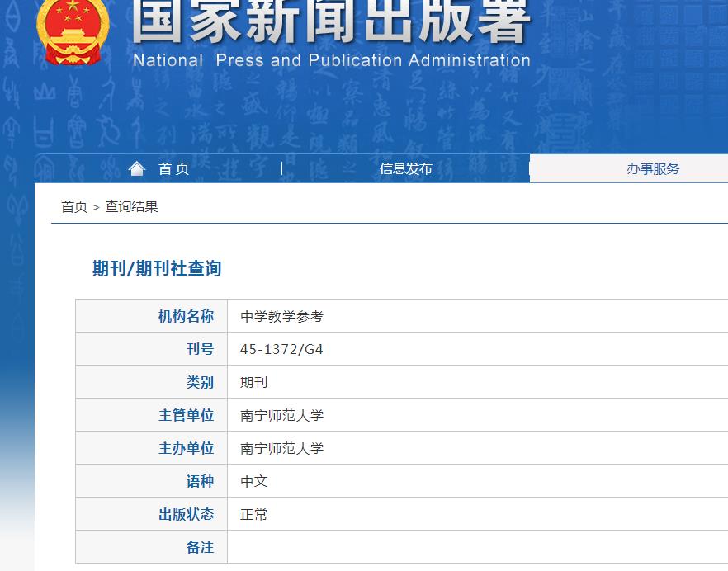
Task: Click the 语种 value 中文
Action: click(252, 481)
